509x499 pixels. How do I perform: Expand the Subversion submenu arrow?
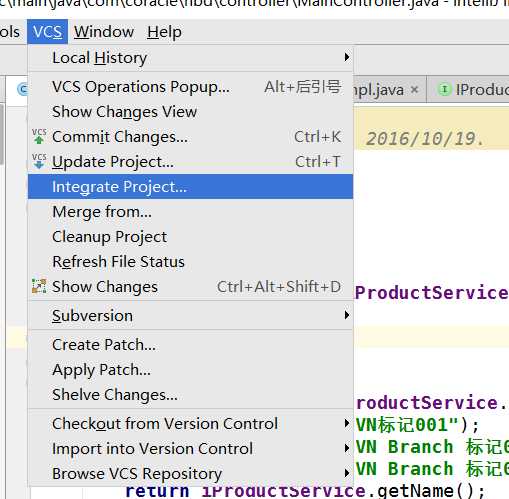coord(347,315)
